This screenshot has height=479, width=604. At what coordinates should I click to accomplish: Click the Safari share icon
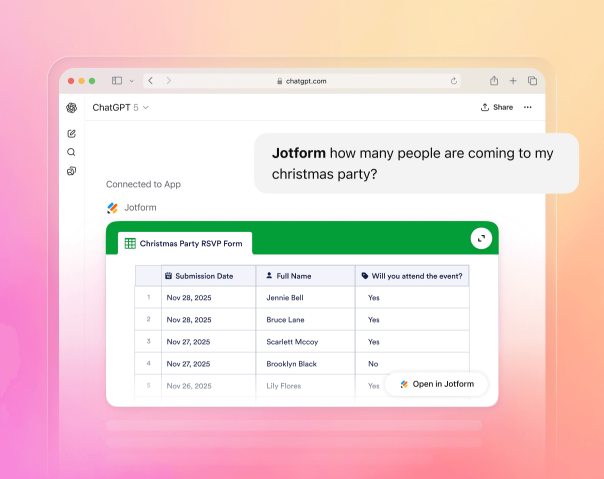point(494,81)
